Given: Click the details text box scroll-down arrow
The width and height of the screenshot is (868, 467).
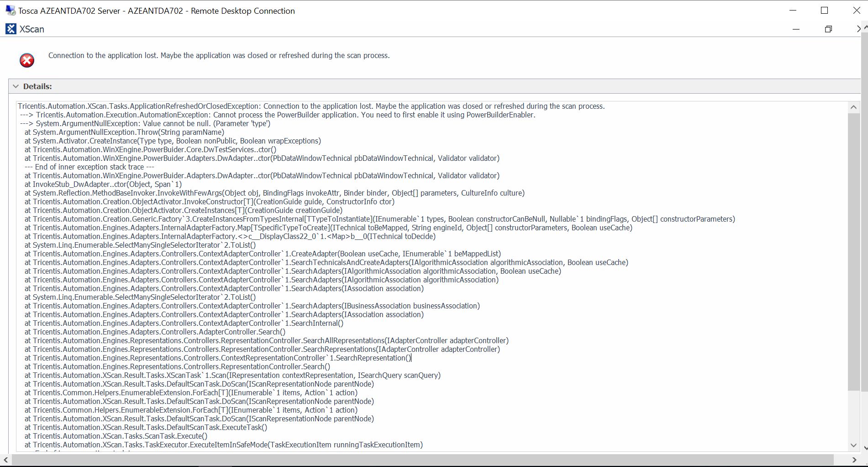Looking at the screenshot, I should [x=853, y=445].
